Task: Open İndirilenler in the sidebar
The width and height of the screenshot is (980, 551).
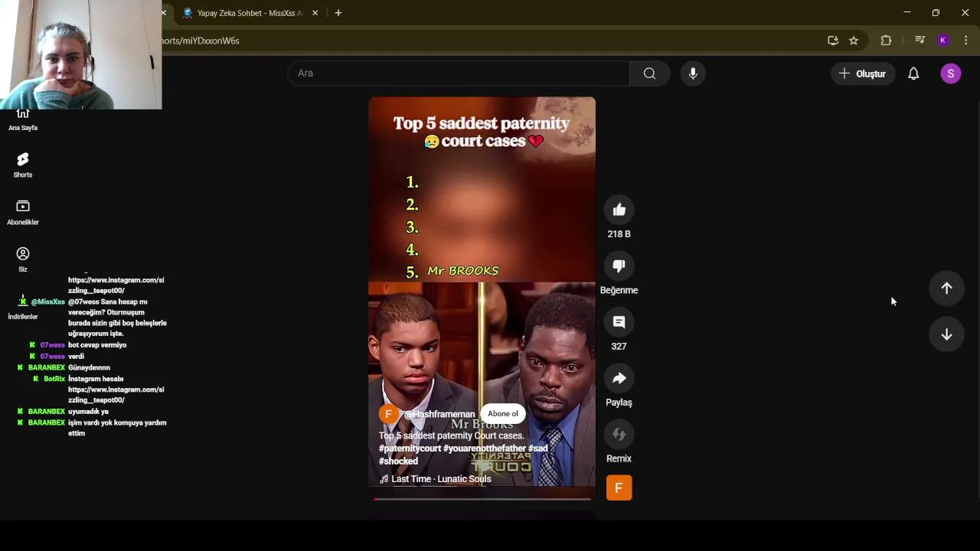Action: click(x=23, y=308)
